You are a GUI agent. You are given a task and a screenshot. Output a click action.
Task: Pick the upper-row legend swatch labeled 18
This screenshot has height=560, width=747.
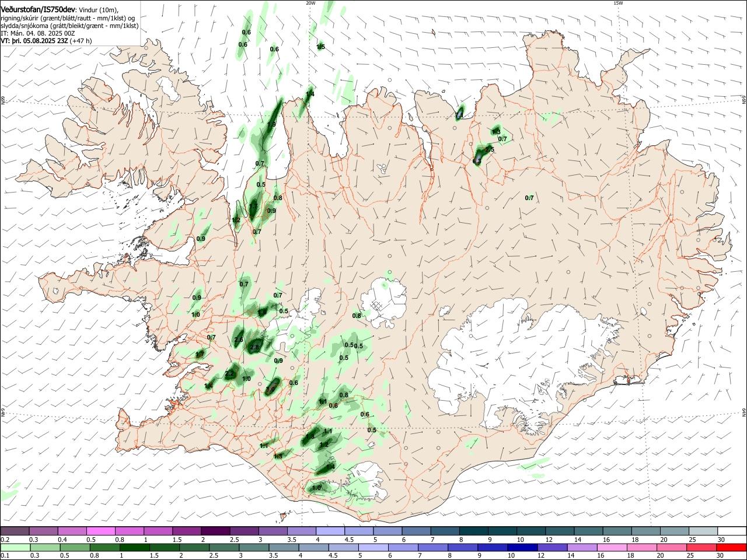click(x=647, y=531)
